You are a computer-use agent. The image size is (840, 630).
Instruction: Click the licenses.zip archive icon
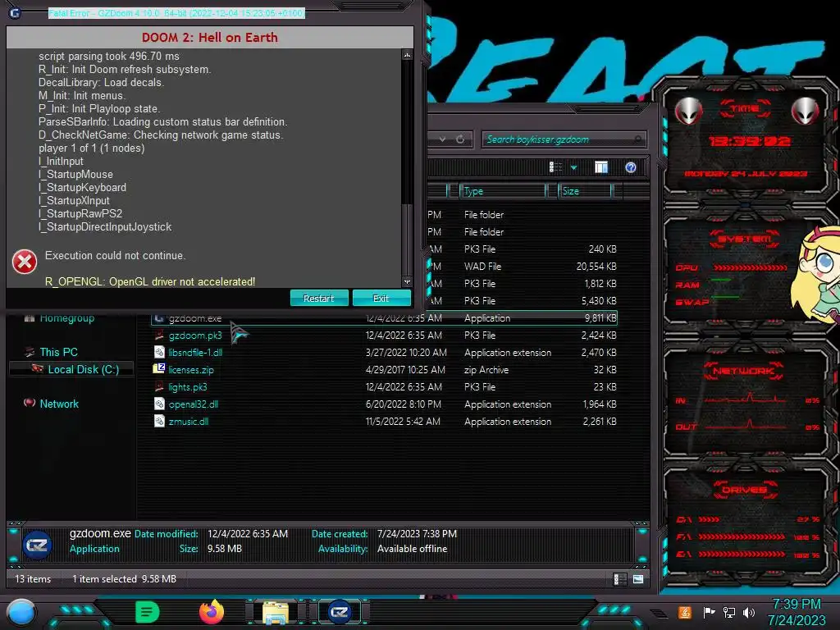[159, 368]
